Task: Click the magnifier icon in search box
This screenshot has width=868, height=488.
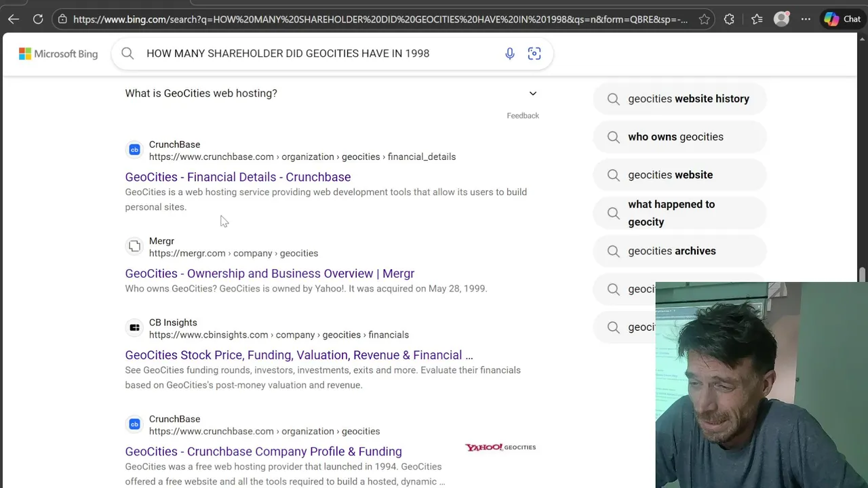Action: (127, 54)
